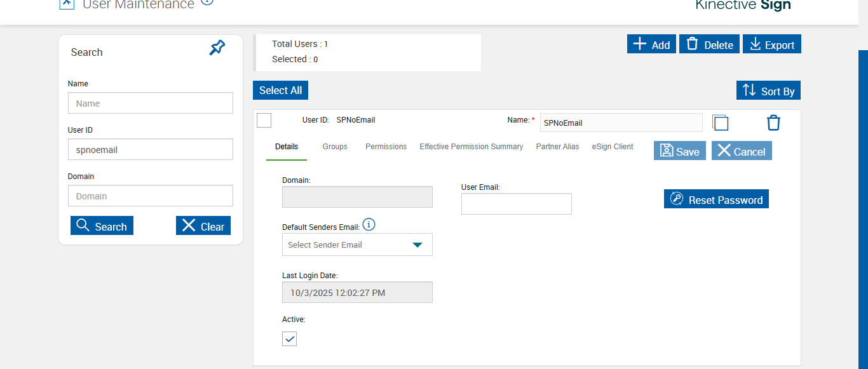
Task: Click Select All users
Action: [280, 90]
